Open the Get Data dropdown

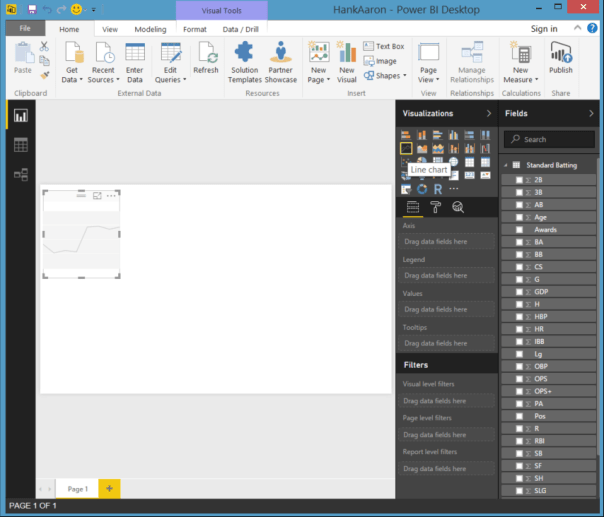(x=72, y=64)
